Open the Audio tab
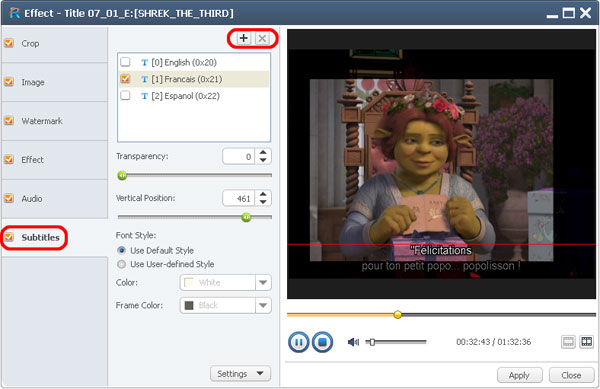This screenshot has height=389, width=600. pos(54,199)
